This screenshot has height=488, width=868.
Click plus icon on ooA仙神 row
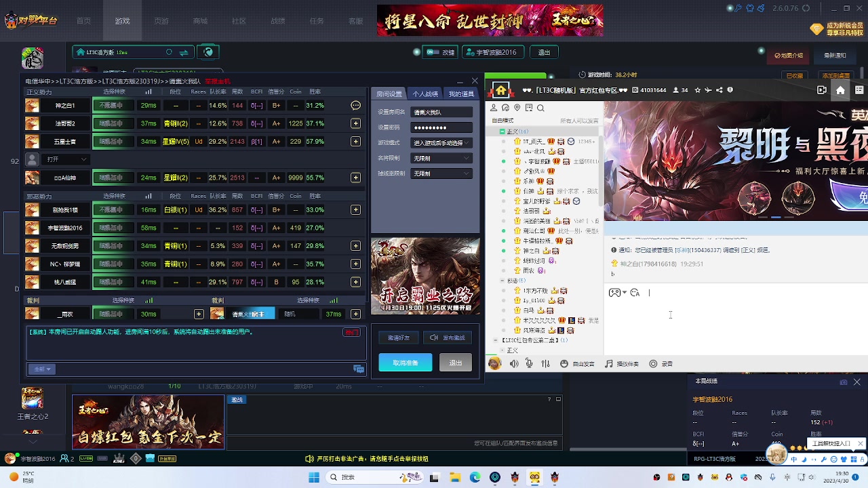click(x=355, y=178)
